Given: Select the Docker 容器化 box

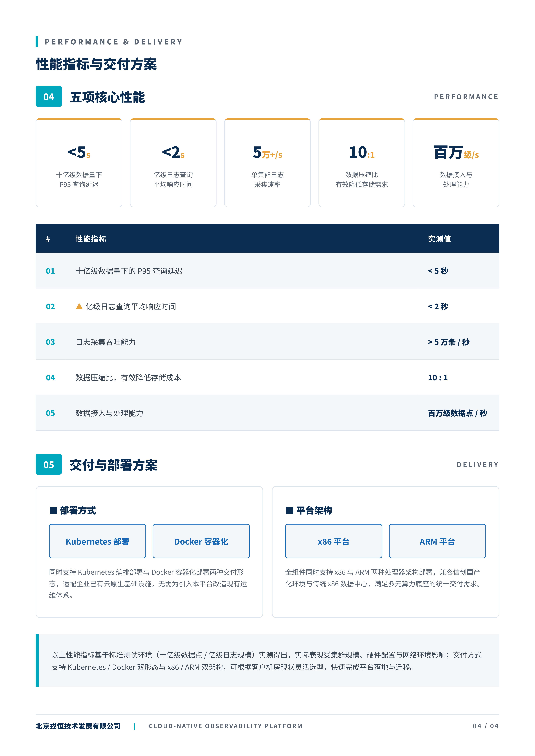Looking at the screenshot, I should pyautogui.click(x=201, y=541).
